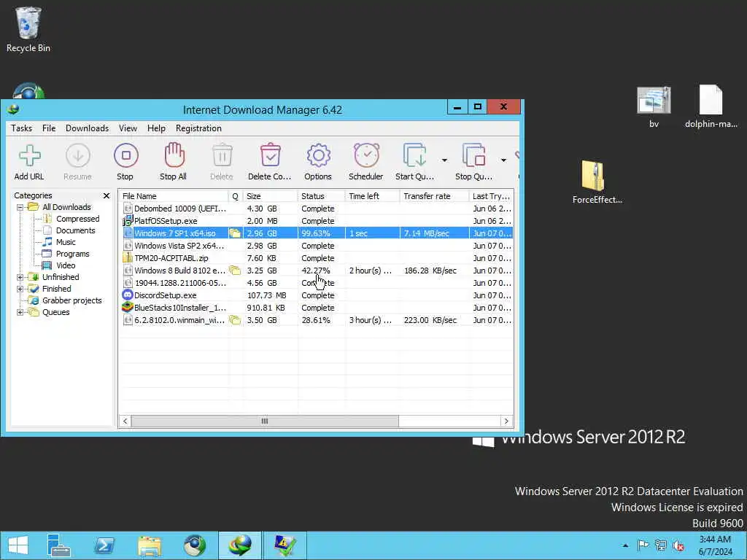The height and width of the screenshot is (560, 747).
Task: Select the ForceEffect zip folder icon
Action: (x=597, y=182)
